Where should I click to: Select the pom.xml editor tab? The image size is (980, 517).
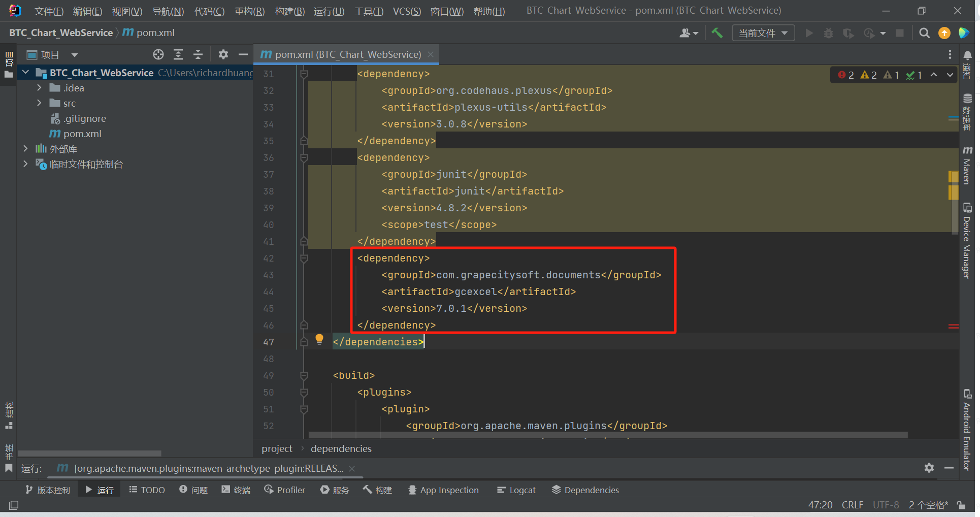click(x=347, y=54)
